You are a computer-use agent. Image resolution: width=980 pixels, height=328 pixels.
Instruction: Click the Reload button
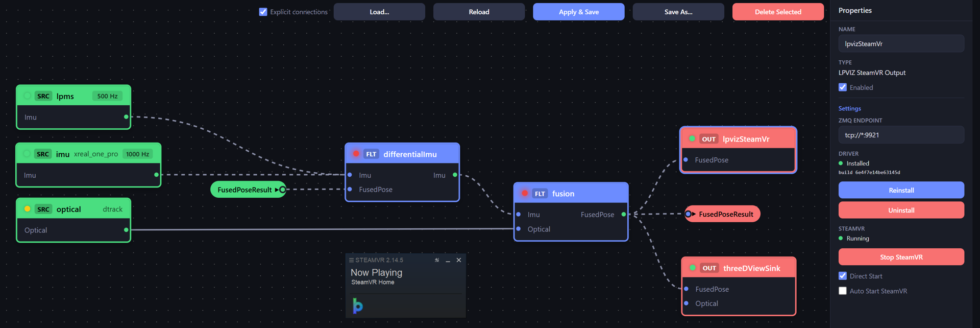tap(479, 12)
